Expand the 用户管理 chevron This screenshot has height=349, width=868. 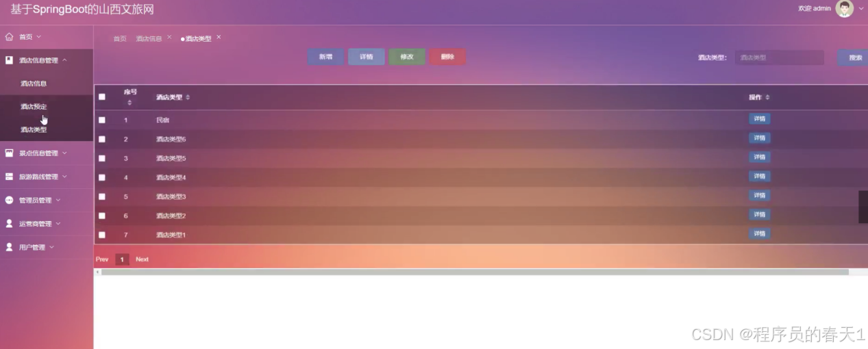[x=51, y=247]
